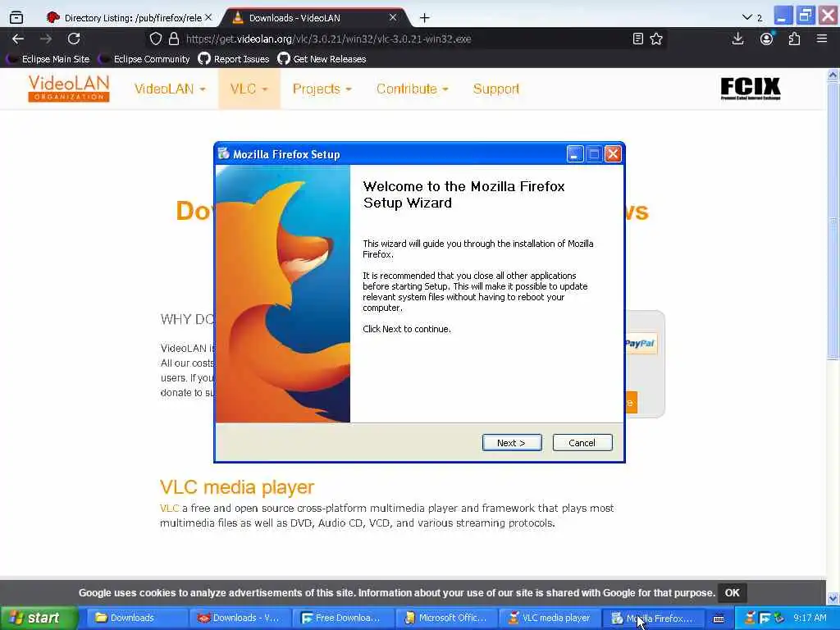
Task: Open Get New Releases bookmark
Action: (x=322, y=59)
